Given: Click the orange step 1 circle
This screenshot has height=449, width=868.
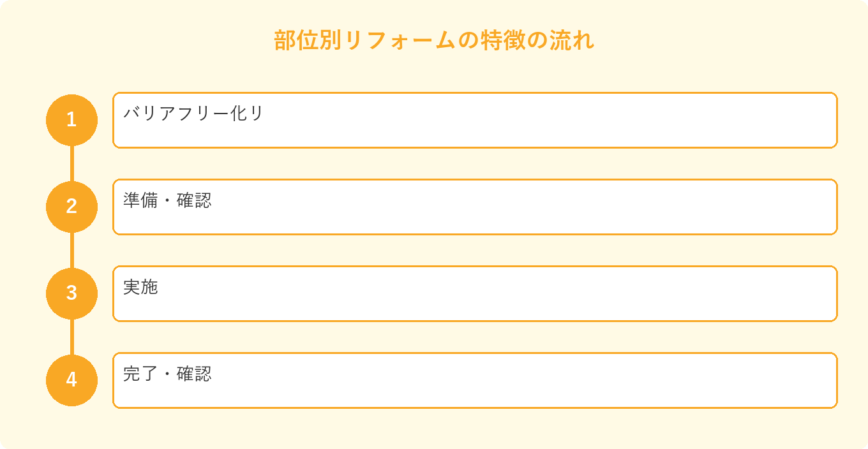Looking at the screenshot, I should [x=71, y=120].
